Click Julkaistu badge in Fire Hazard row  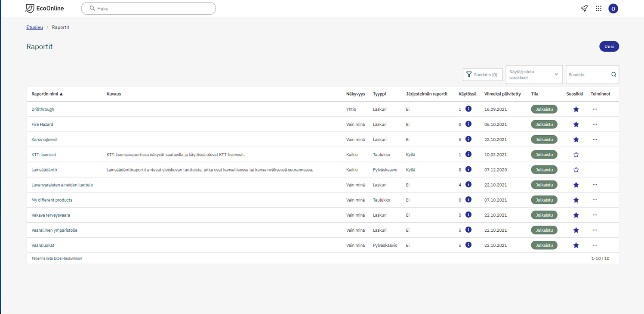pyautogui.click(x=544, y=124)
